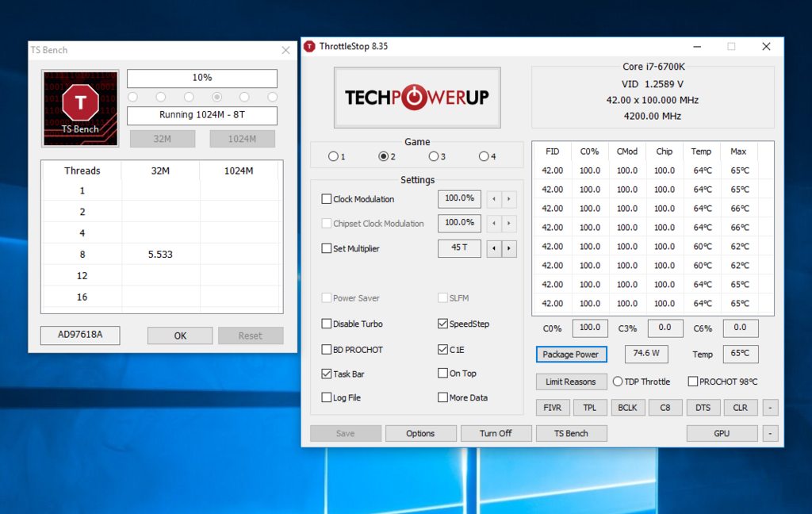Increase Chipset Clock Modulation right arrow
Screen dimensions: 812x514
[509, 224]
